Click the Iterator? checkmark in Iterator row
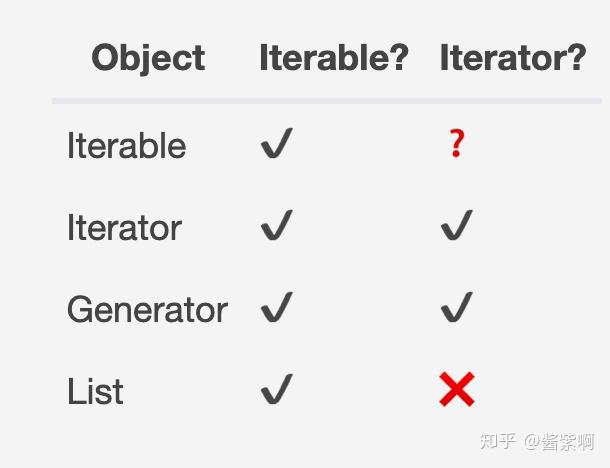 point(457,225)
